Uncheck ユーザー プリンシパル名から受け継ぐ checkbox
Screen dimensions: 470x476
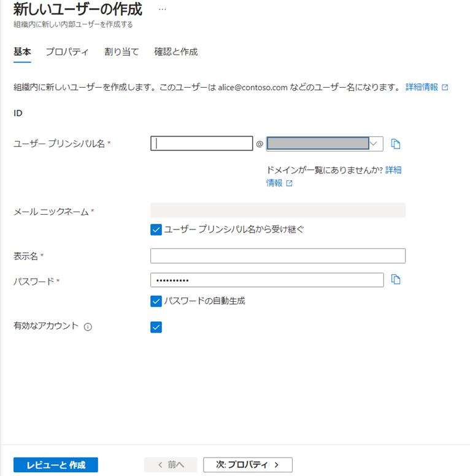[156, 230]
